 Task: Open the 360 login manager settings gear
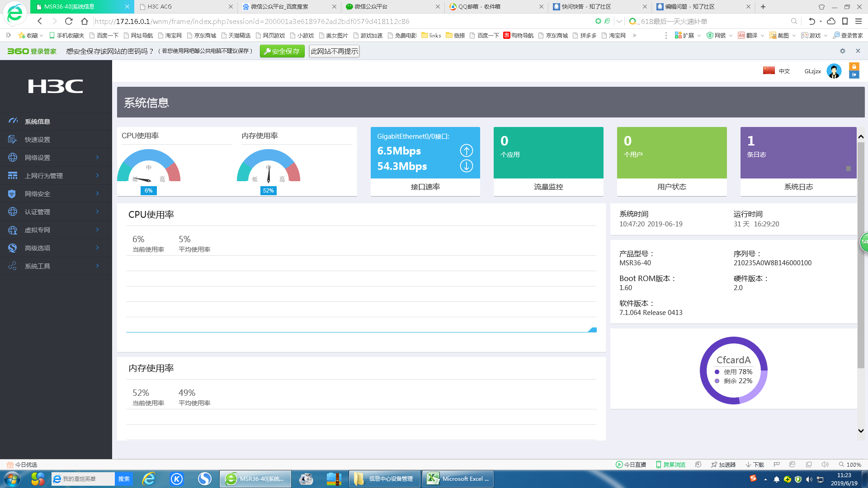tap(842, 51)
